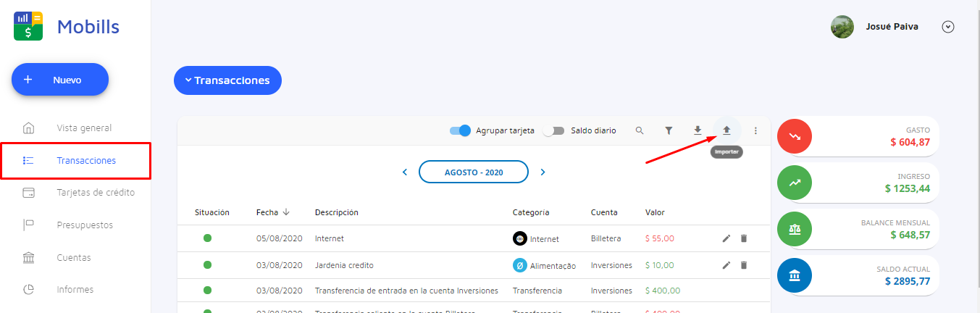Expand the Transacciones dropdown button
Screen dimensions: 980x313
point(227,80)
